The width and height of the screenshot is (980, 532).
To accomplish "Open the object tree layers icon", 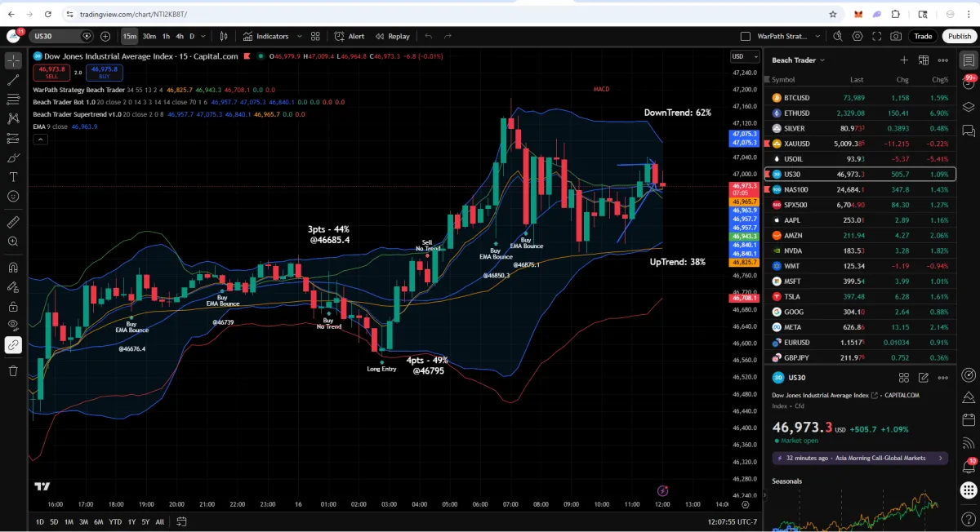I will click(x=969, y=107).
